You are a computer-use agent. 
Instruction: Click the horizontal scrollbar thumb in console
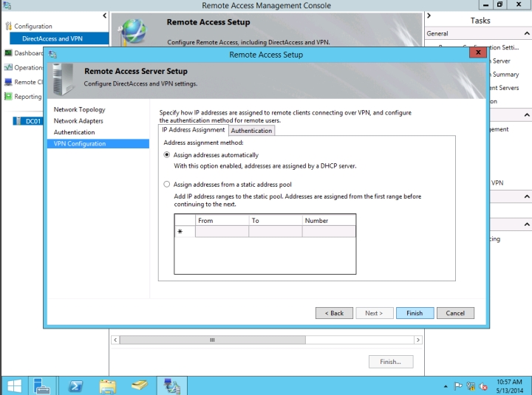pos(212,340)
